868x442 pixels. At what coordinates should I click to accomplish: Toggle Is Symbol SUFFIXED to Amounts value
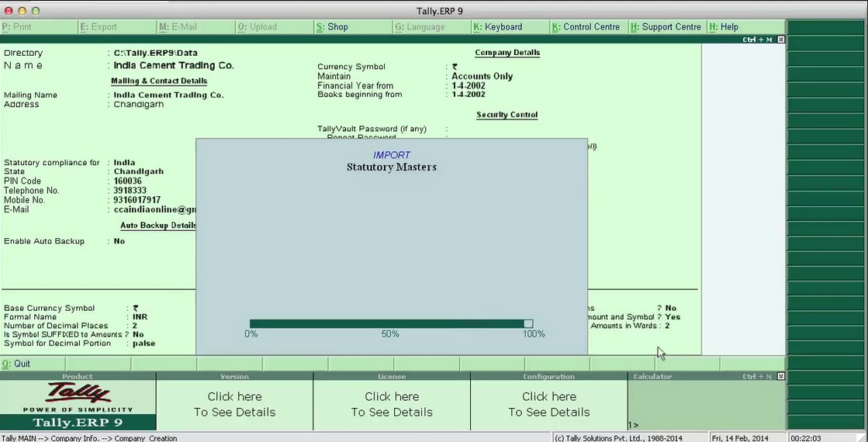tap(138, 334)
